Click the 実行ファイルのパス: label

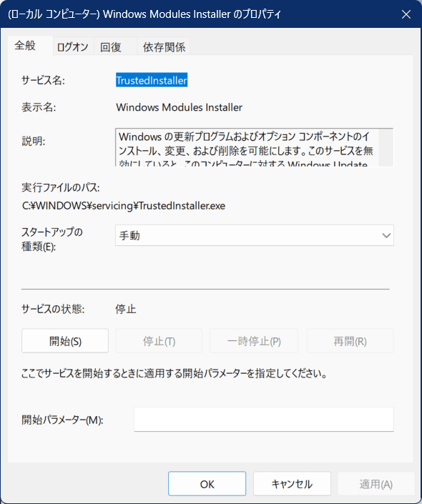(61, 187)
